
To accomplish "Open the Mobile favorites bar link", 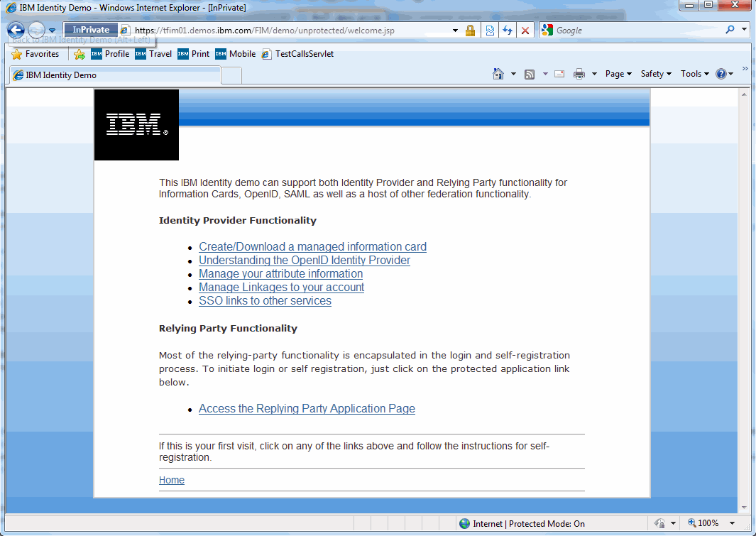I will click(235, 54).
